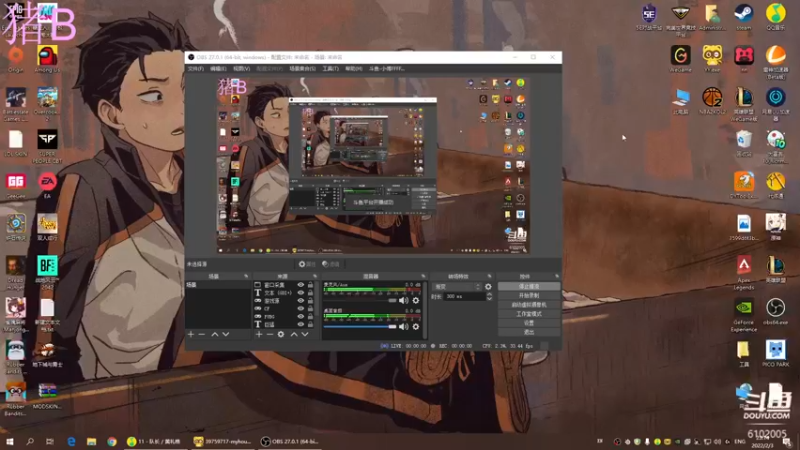Open the 文件(F) menu in OBS
800x450 pixels.
196,68
